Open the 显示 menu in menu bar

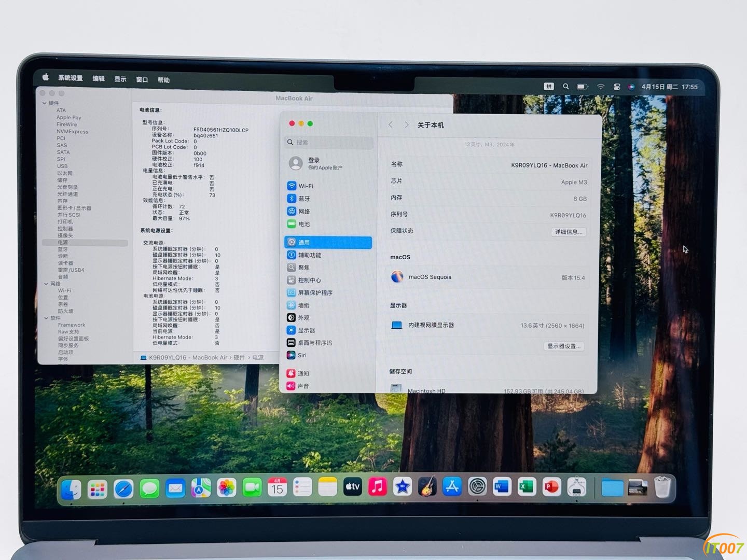click(120, 79)
